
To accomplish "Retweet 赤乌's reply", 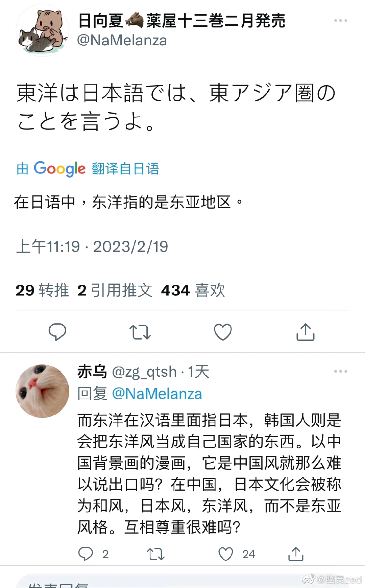I will (x=156, y=554).
